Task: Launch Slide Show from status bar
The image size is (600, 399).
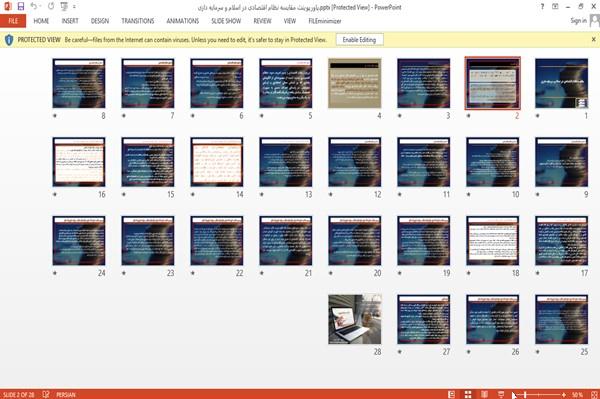Action: 501,394
